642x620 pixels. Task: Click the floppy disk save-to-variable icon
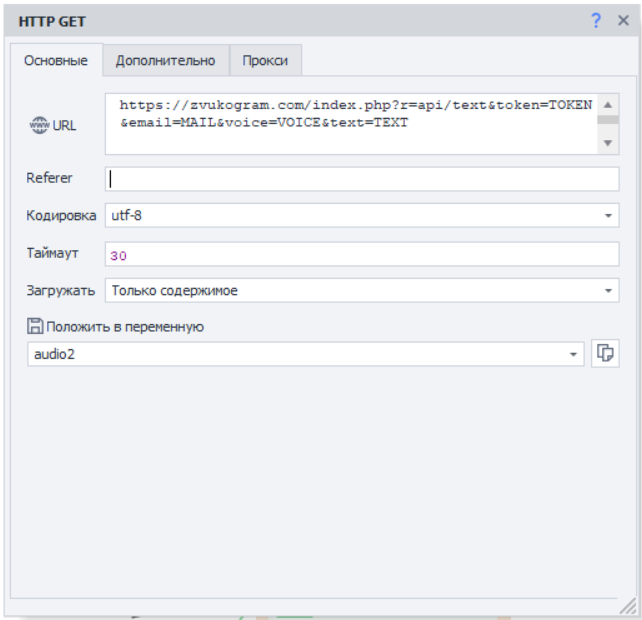coord(35,326)
